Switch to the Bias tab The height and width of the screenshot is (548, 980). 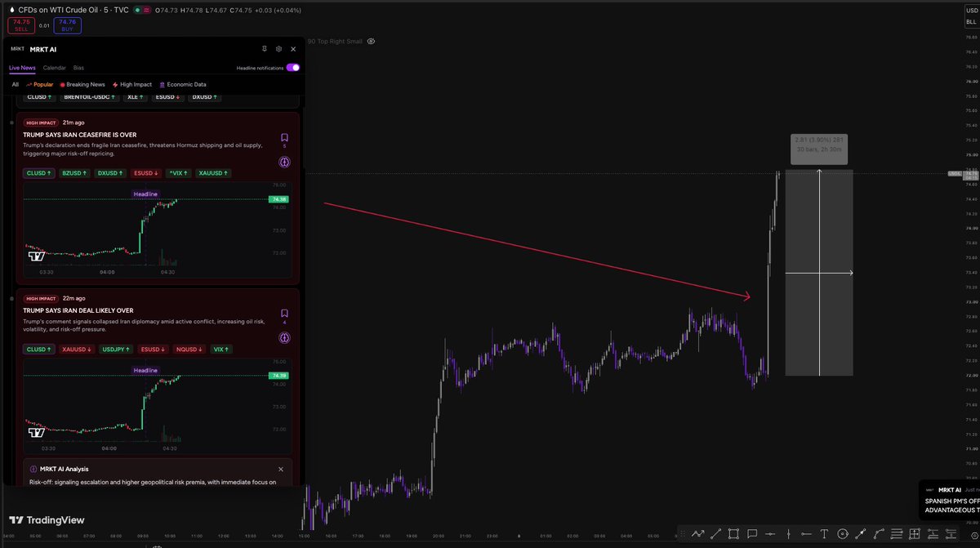click(x=78, y=68)
